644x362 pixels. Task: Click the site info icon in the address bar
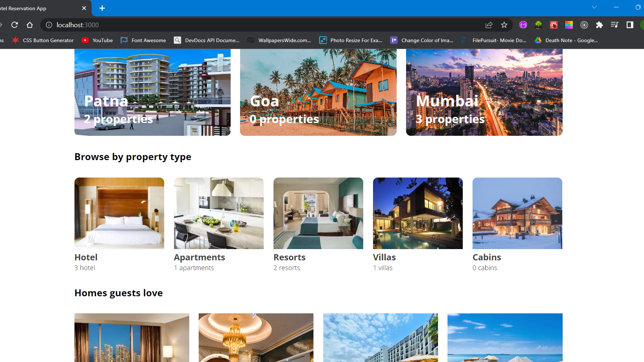[48, 25]
